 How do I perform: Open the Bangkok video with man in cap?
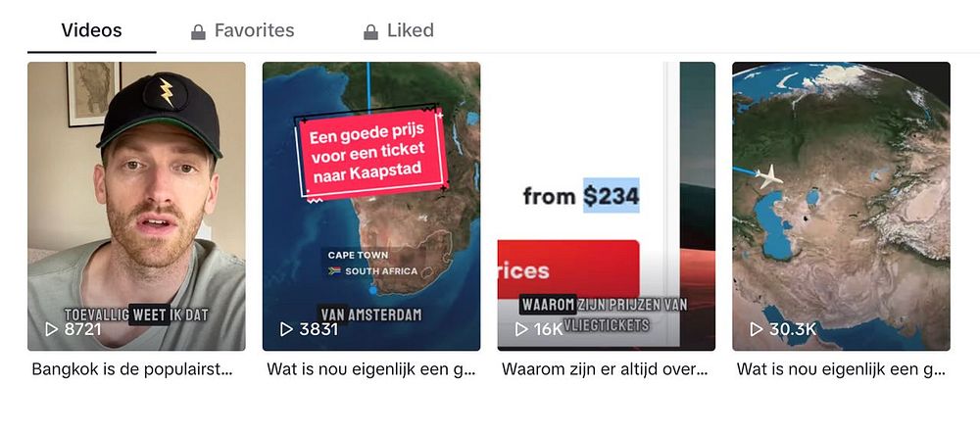click(x=136, y=206)
